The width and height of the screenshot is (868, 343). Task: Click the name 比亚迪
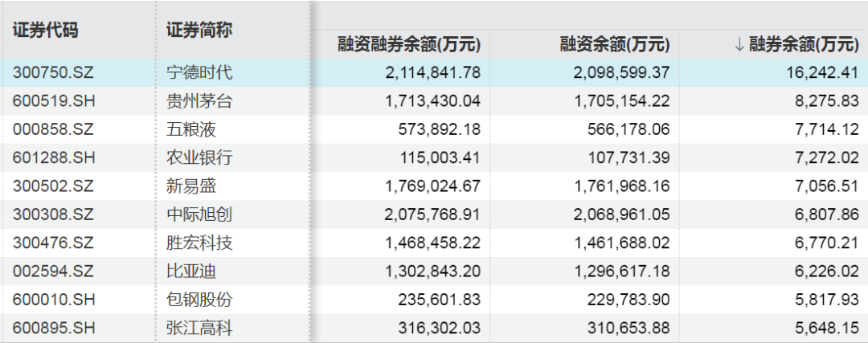pyautogui.click(x=191, y=271)
